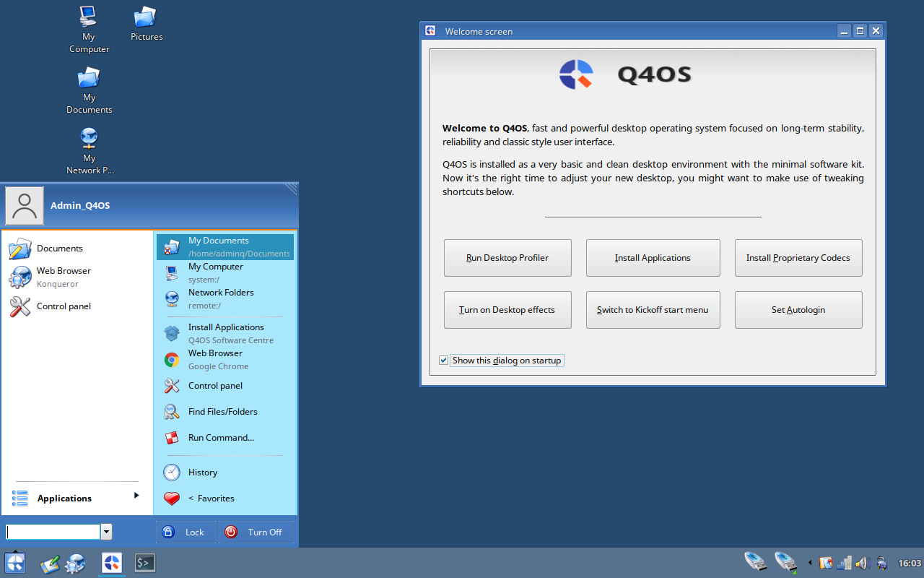The width and height of the screenshot is (924, 578).
Task: Launch the Google Chrome Web Browser
Action: pyautogui.click(x=225, y=360)
